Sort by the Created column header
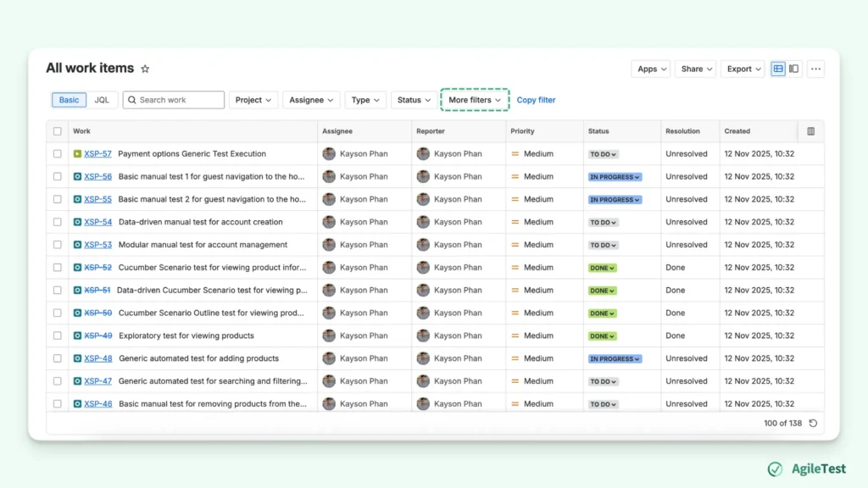868x488 pixels. click(x=737, y=131)
